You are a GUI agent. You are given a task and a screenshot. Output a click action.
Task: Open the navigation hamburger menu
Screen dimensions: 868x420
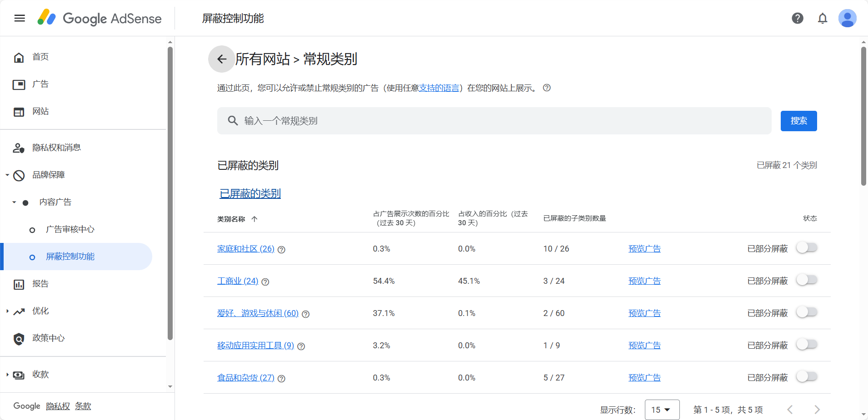click(x=19, y=18)
